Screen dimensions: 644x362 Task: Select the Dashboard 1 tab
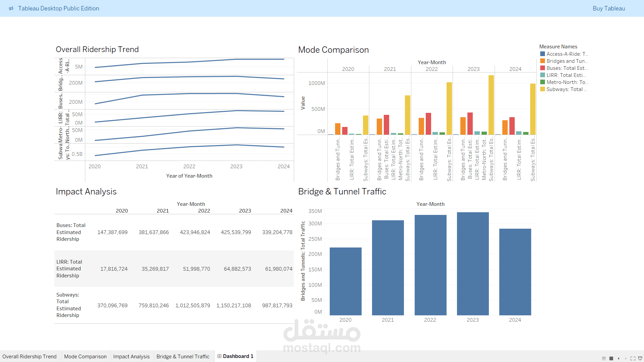pyautogui.click(x=235, y=356)
